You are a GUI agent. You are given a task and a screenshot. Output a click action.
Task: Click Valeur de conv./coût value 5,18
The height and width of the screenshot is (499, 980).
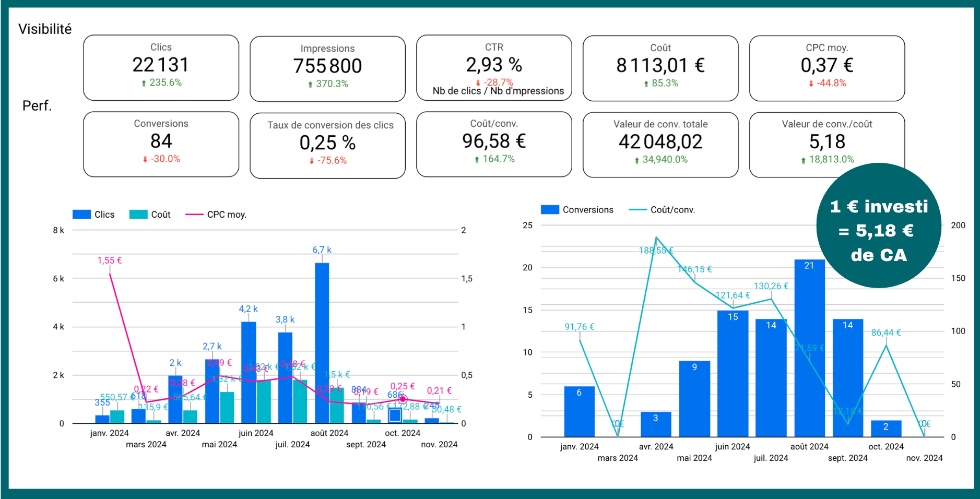point(827,141)
